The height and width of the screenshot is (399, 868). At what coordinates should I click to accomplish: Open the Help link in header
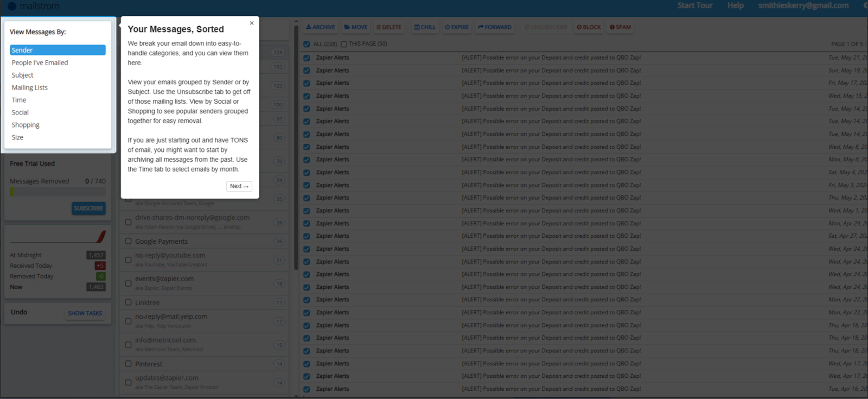[x=736, y=5]
